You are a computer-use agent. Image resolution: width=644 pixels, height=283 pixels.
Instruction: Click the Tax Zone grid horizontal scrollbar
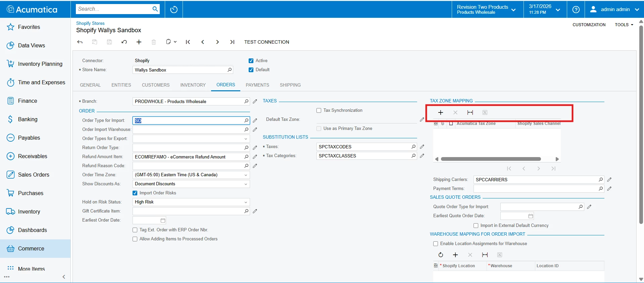click(x=491, y=159)
